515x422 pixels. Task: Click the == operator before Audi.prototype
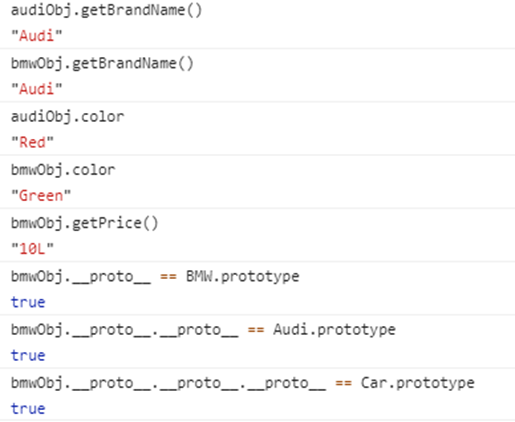[x=256, y=330]
